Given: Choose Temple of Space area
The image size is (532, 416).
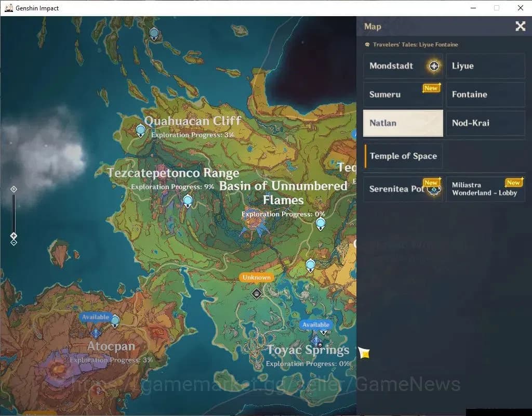Looking at the screenshot, I should (403, 156).
